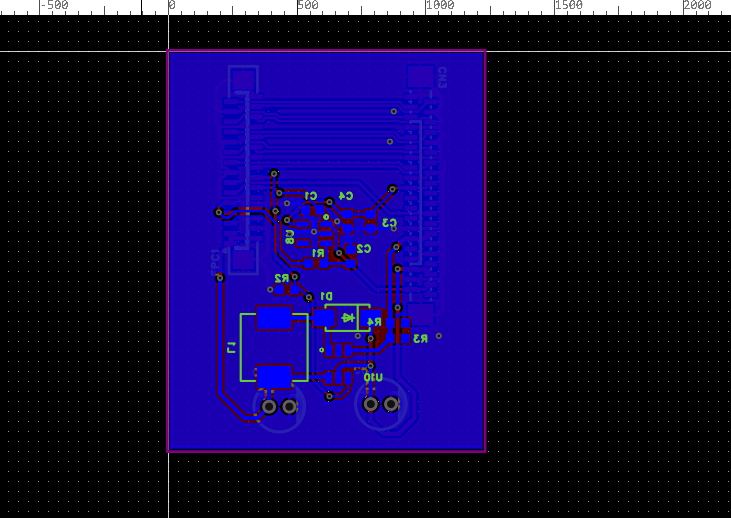Screen dimensions: 731x518
Task: Select the left through-hole pad below L1
Action: (269, 407)
